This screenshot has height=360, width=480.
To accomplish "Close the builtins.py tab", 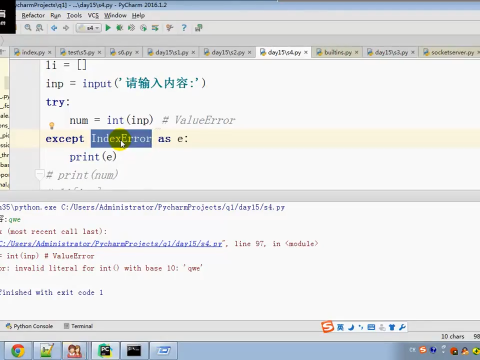I will coord(356,52).
